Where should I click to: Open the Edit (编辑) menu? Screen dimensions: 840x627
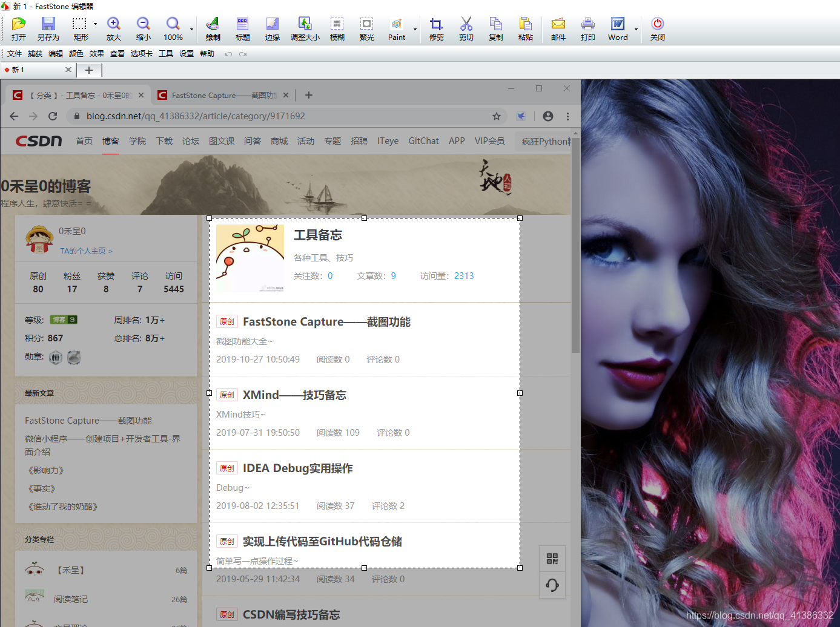coord(56,54)
